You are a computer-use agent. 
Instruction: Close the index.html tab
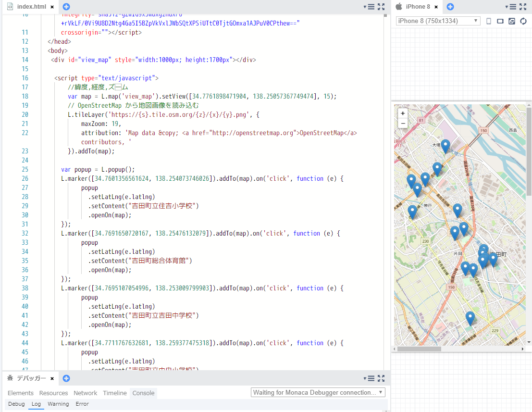point(52,7)
